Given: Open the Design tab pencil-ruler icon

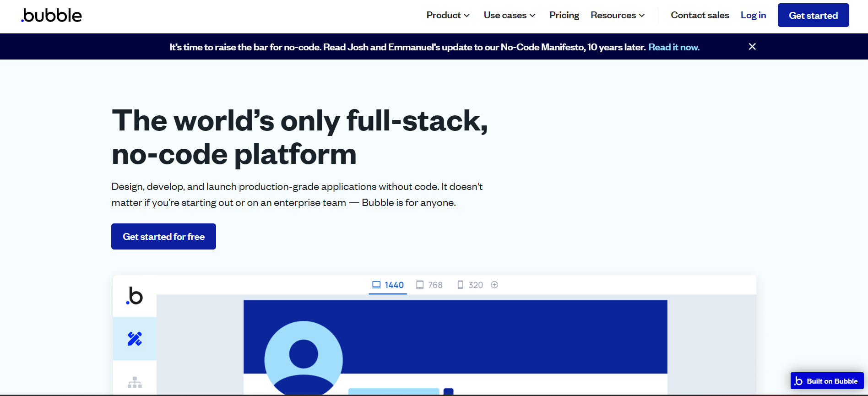Looking at the screenshot, I should click(135, 339).
